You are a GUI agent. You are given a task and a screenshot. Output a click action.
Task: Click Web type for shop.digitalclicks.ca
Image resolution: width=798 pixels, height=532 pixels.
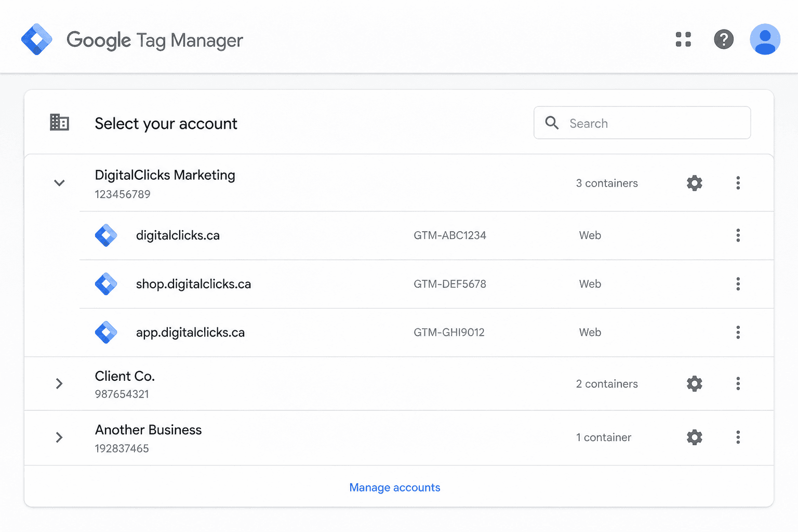pos(590,284)
